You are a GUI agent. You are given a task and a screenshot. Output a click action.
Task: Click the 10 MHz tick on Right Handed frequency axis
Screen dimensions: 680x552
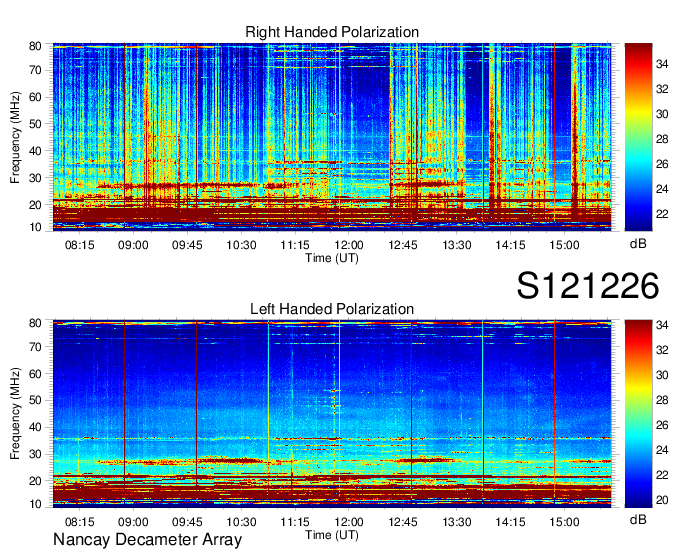click(35, 227)
